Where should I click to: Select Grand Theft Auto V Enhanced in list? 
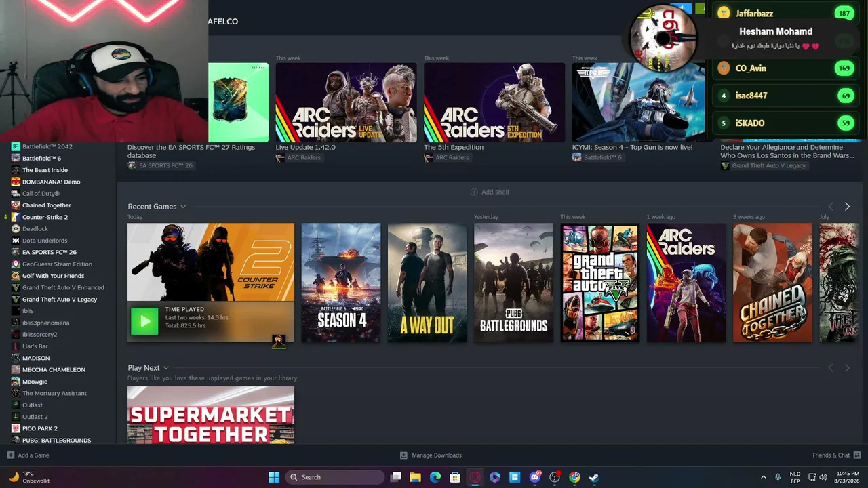pos(63,287)
